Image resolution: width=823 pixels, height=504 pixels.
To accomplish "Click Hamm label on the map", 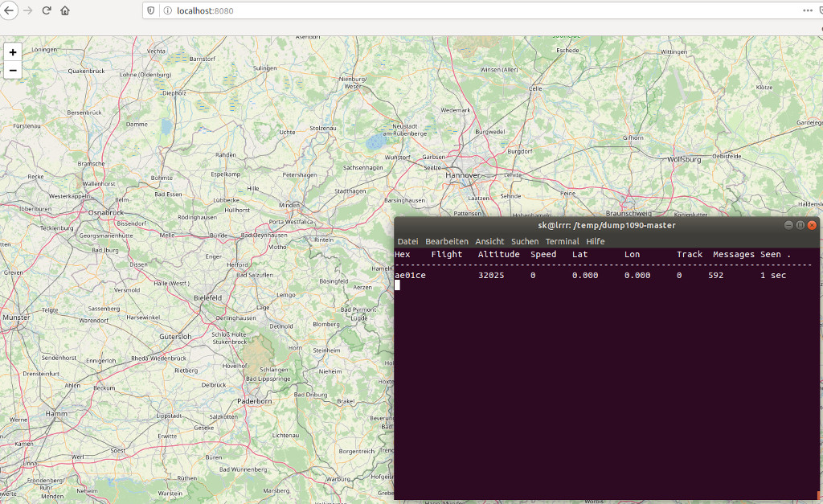I will coord(56,414).
